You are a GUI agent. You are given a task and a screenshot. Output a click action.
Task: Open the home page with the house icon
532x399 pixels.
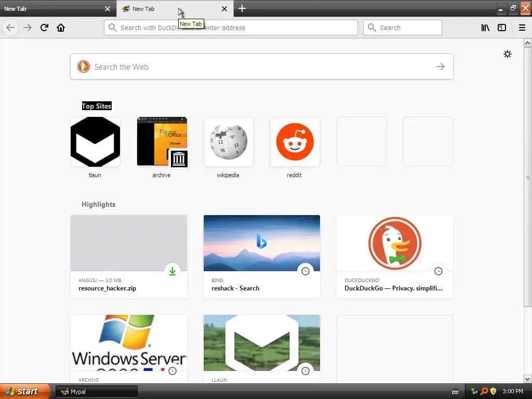click(61, 28)
